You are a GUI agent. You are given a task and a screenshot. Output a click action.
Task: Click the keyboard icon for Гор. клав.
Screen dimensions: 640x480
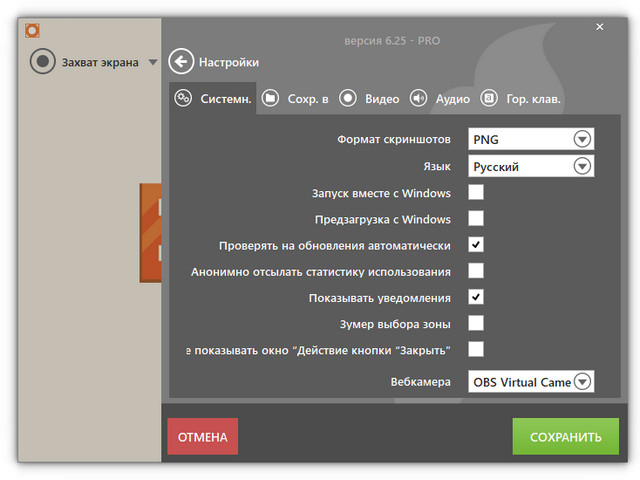click(489, 98)
